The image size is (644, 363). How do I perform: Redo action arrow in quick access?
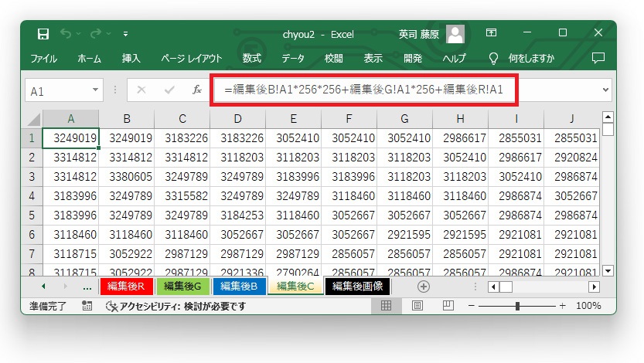tap(96, 33)
